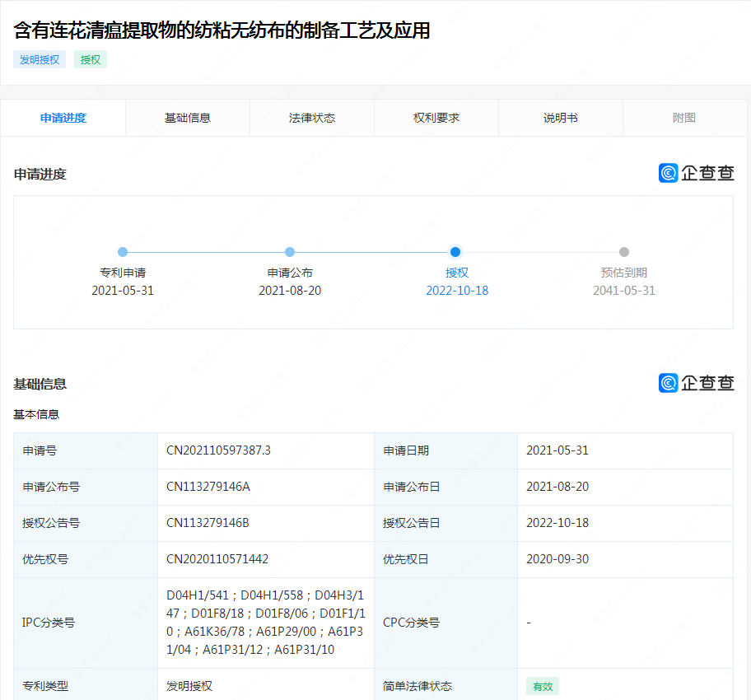Click the 2021-08-20 date under 申请公布
751x700 pixels.
pos(290,291)
